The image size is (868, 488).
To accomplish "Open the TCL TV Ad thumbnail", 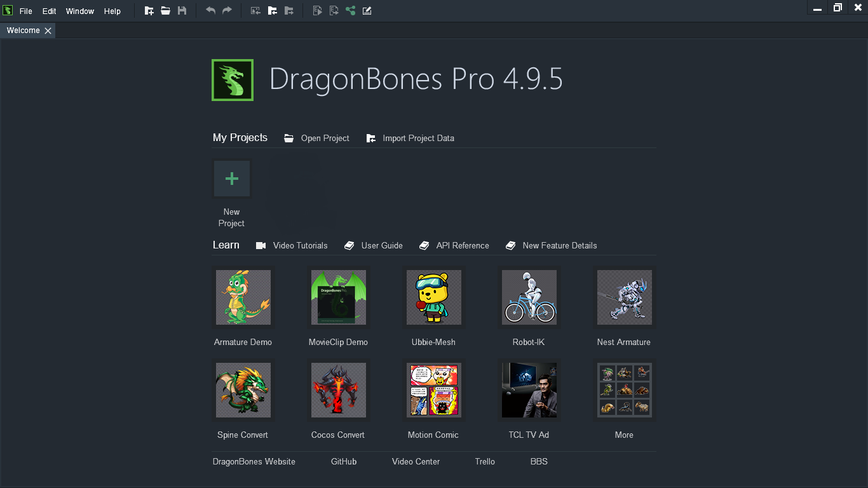I will pos(529,390).
